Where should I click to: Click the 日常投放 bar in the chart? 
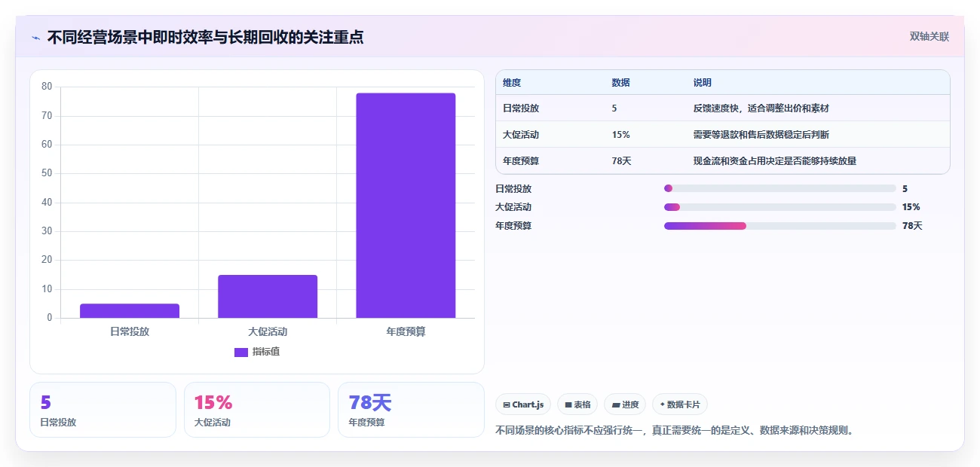click(130, 310)
